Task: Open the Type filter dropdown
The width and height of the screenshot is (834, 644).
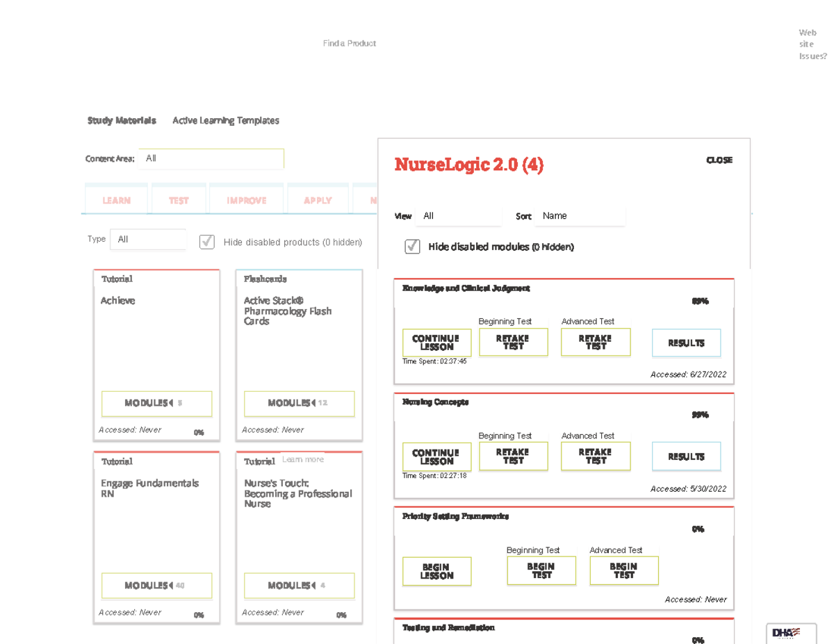Action: tap(148, 239)
